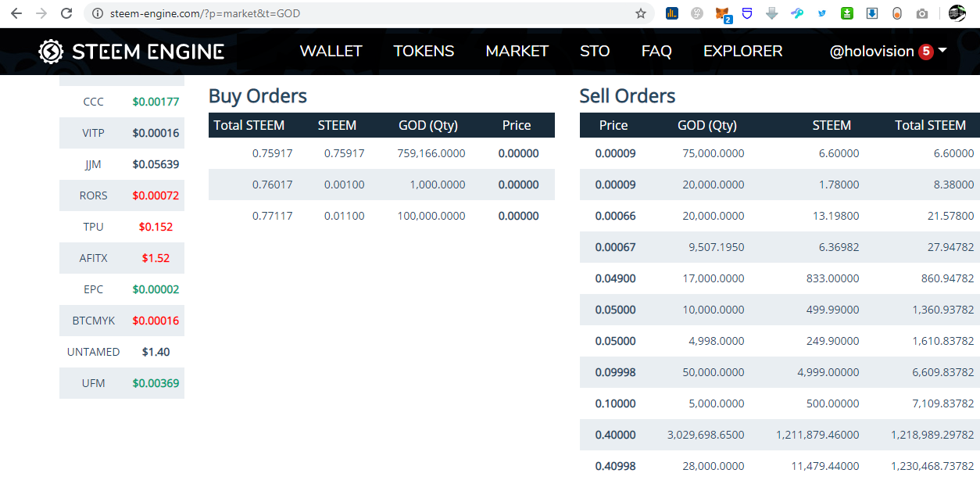The height and width of the screenshot is (484, 980).
Task: Click the Sell Orders heading
Action: (x=628, y=96)
